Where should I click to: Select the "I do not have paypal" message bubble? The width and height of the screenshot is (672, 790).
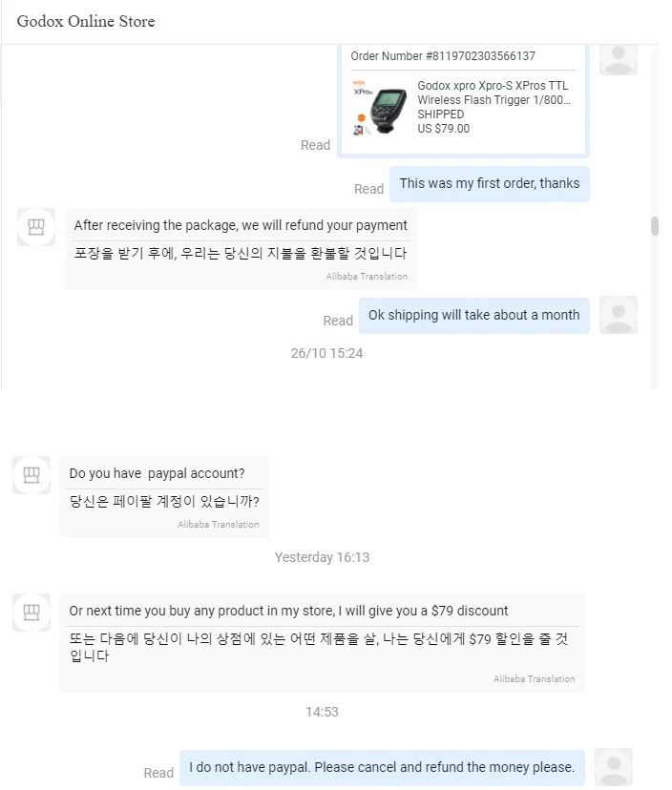[382, 767]
